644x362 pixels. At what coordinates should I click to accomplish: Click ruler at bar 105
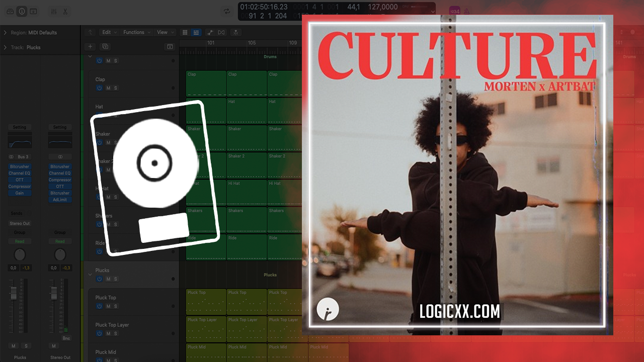click(252, 43)
